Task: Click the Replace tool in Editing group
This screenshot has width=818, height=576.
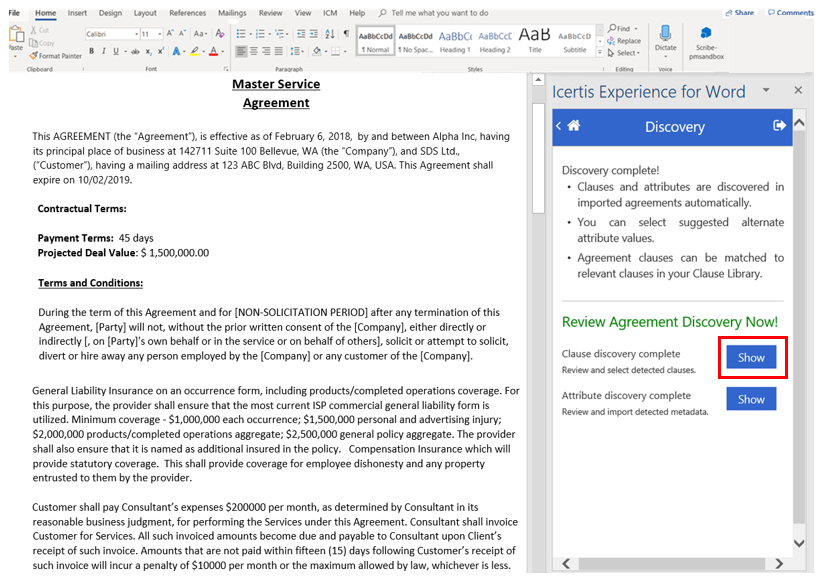Action: tap(624, 41)
